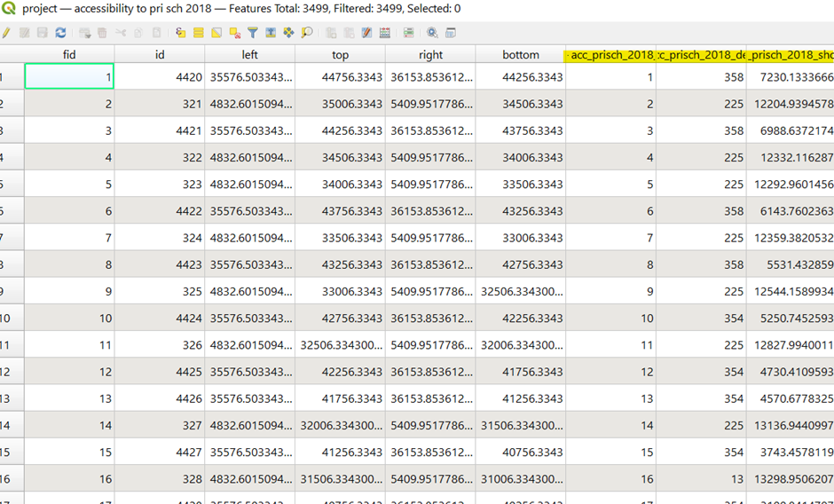Toggle dock attribute table button
This screenshot has height=504, width=834.
tap(451, 33)
